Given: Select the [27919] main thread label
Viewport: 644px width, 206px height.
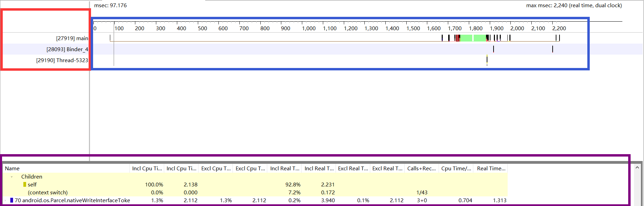Looking at the screenshot, I should click(x=72, y=38).
